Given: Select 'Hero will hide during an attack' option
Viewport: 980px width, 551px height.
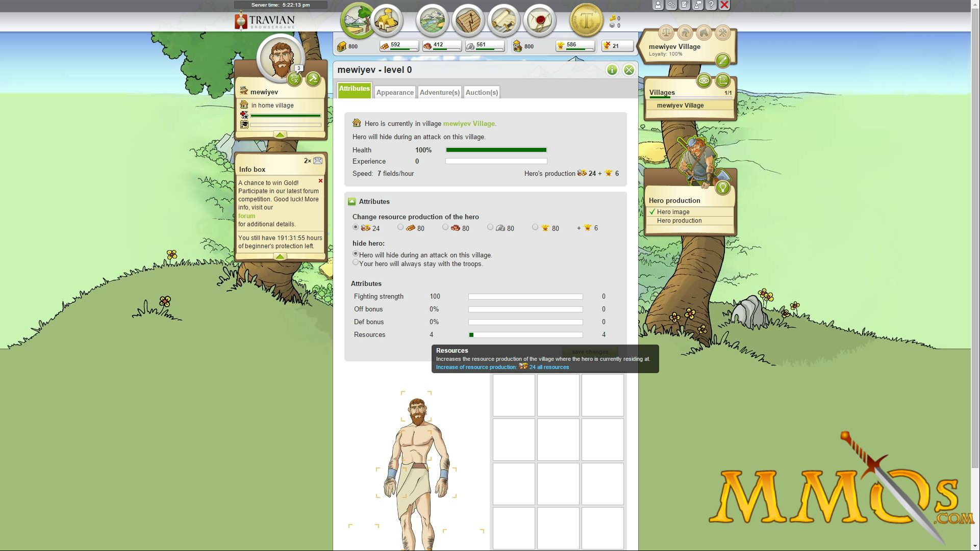Looking at the screenshot, I should point(356,254).
